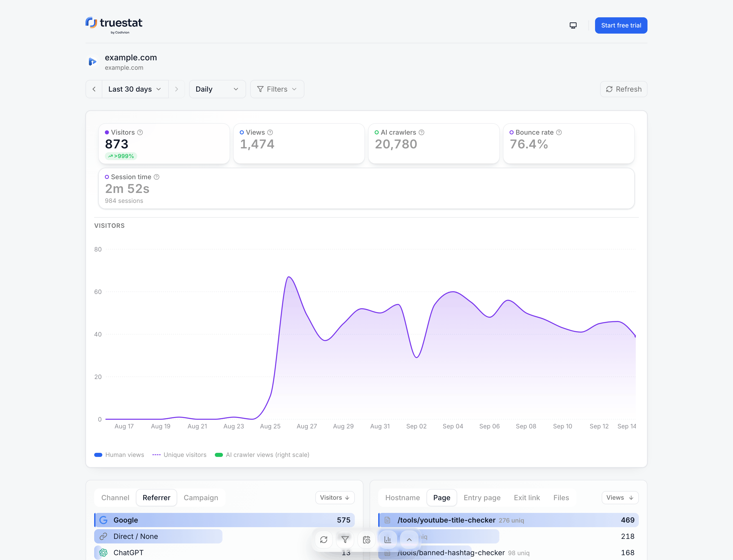
Task: Open Session time help icon
Action: tap(156, 177)
